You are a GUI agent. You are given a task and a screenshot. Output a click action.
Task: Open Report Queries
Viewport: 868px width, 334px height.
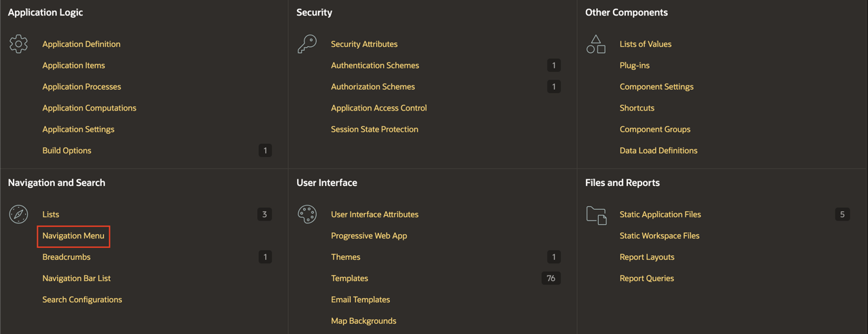[x=647, y=278]
